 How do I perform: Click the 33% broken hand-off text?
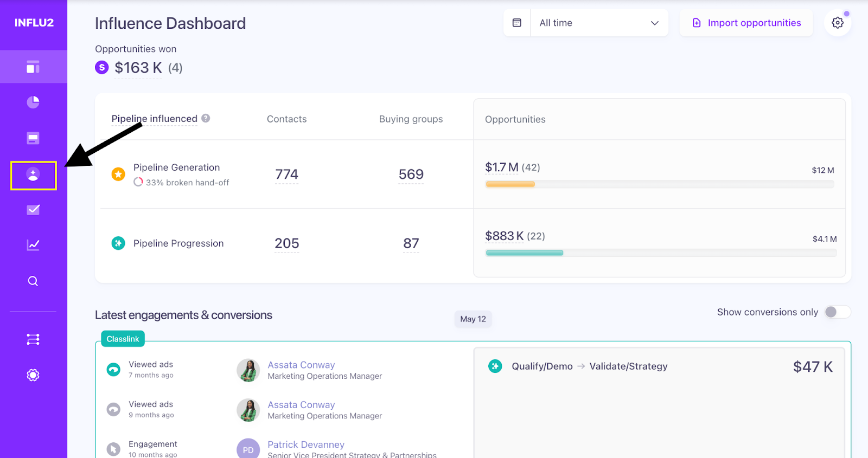pyautogui.click(x=187, y=183)
